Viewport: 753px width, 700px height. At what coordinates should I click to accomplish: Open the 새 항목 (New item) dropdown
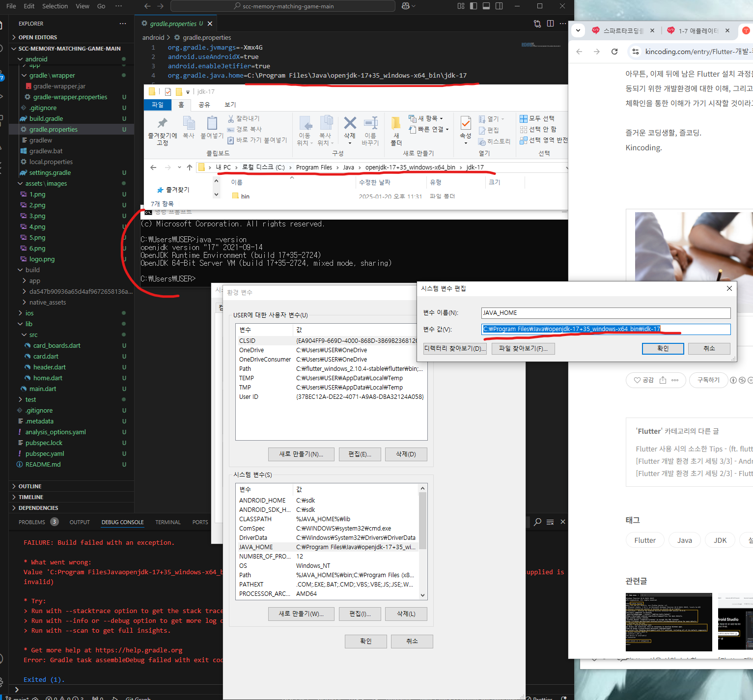(426, 118)
